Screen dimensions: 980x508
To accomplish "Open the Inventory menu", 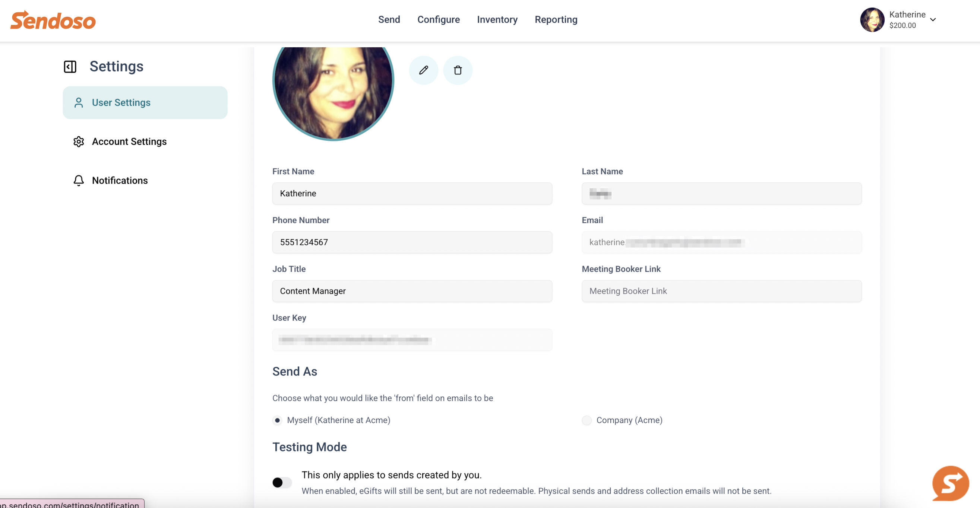I will click(x=497, y=19).
